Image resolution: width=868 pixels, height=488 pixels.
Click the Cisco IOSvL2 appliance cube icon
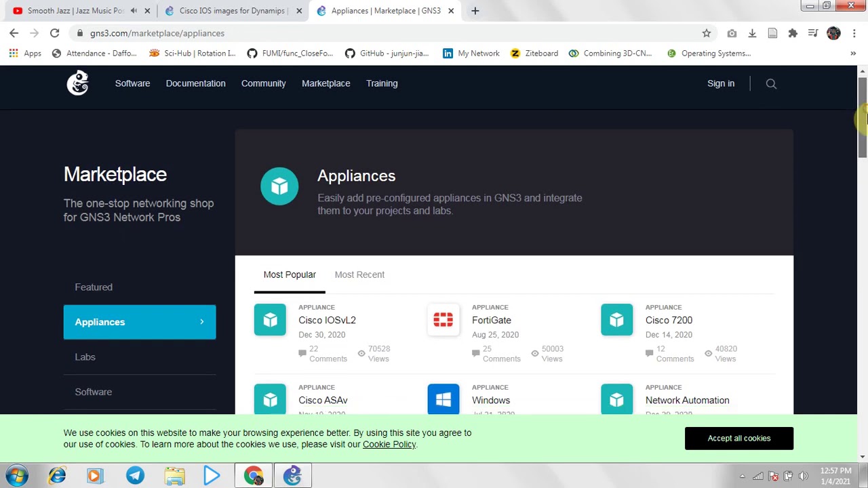[270, 319]
